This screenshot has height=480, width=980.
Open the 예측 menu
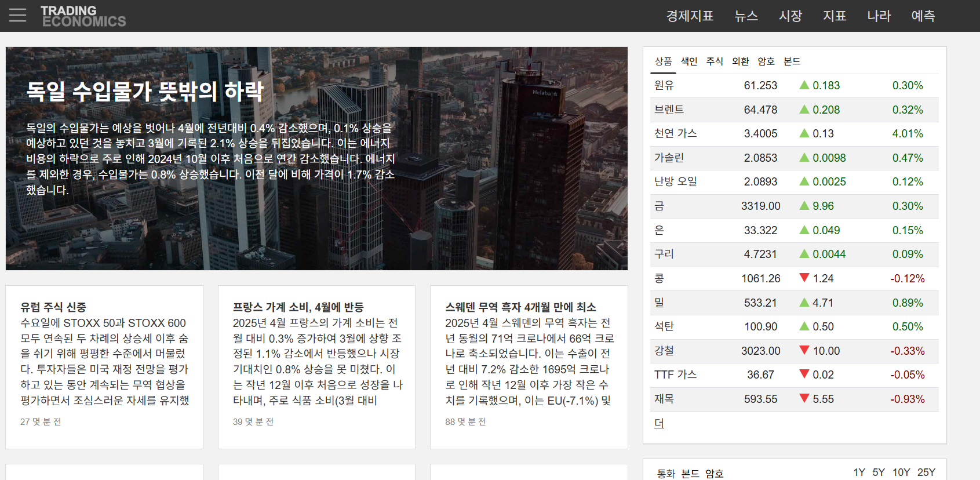[923, 16]
